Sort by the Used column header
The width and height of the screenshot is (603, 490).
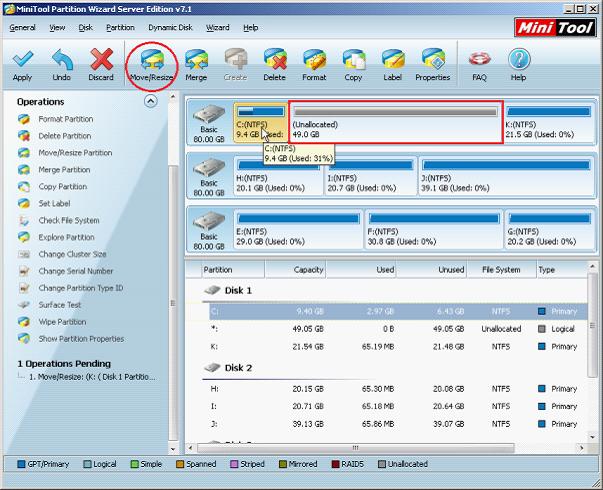click(361, 270)
